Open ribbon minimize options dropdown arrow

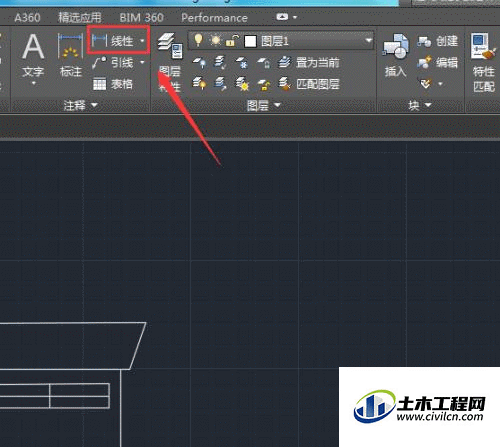(x=295, y=17)
